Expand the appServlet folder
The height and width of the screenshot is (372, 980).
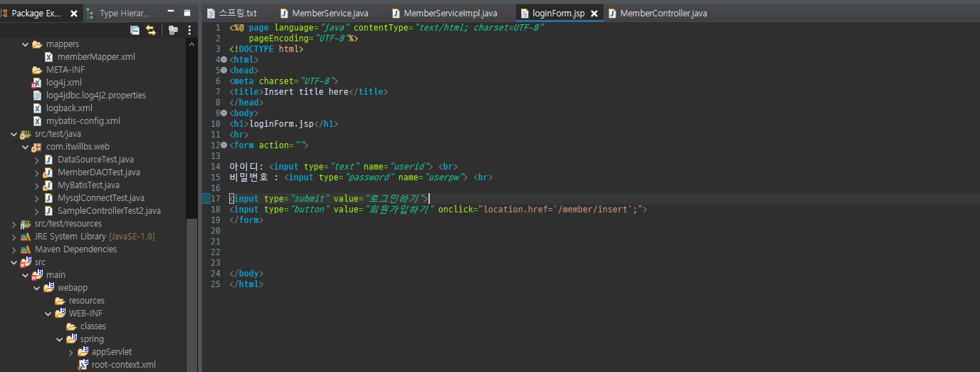pos(71,352)
